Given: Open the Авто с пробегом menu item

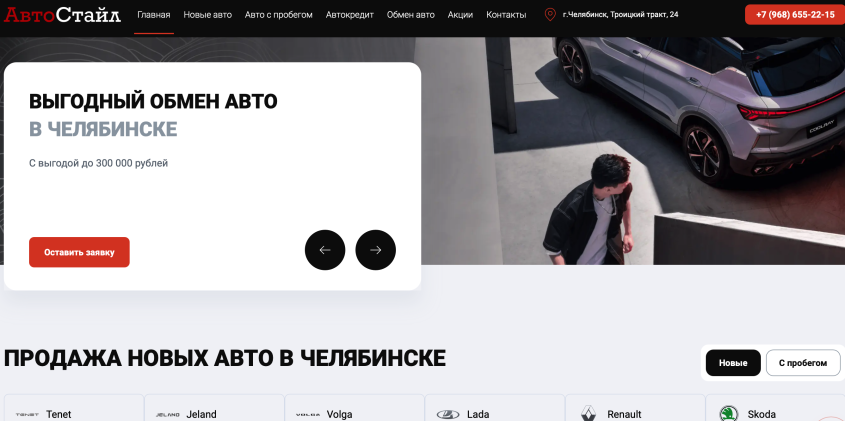Looking at the screenshot, I should point(279,15).
